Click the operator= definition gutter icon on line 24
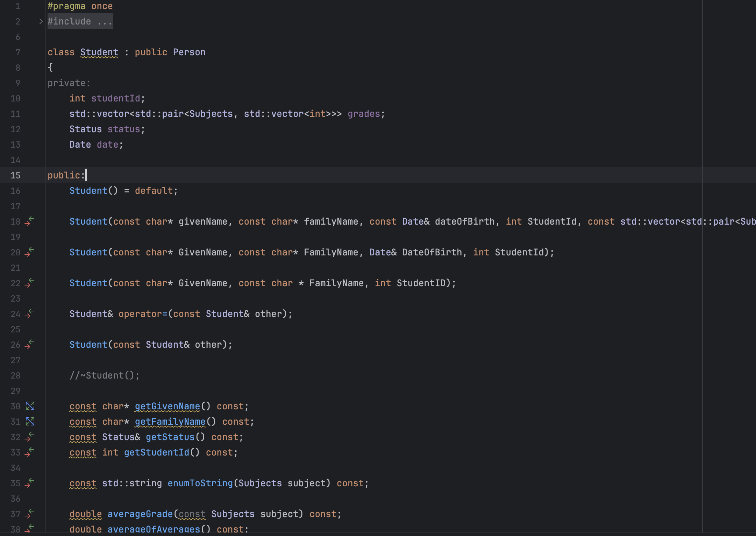 pos(30,314)
